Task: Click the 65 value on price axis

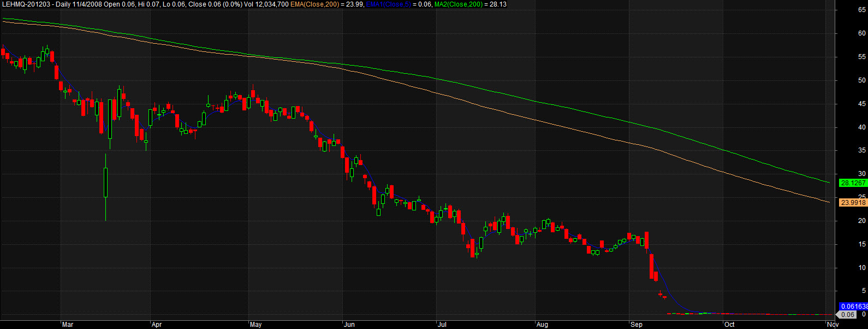Action: pos(862,10)
